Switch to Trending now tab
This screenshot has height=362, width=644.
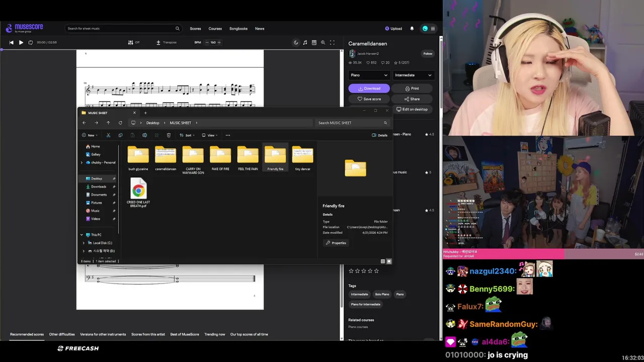pyautogui.click(x=215, y=334)
